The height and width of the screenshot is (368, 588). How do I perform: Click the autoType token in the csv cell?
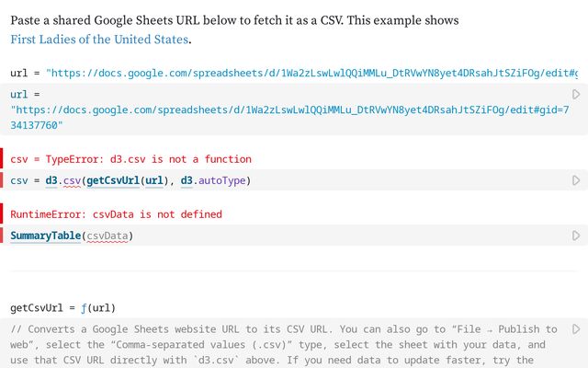coord(223,180)
